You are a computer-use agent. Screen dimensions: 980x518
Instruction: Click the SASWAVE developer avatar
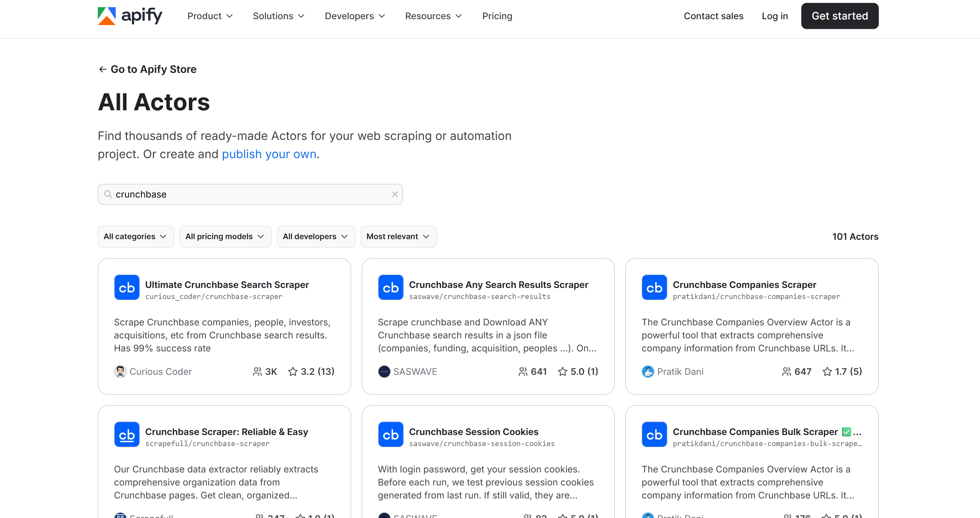click(x=384, y=372)
